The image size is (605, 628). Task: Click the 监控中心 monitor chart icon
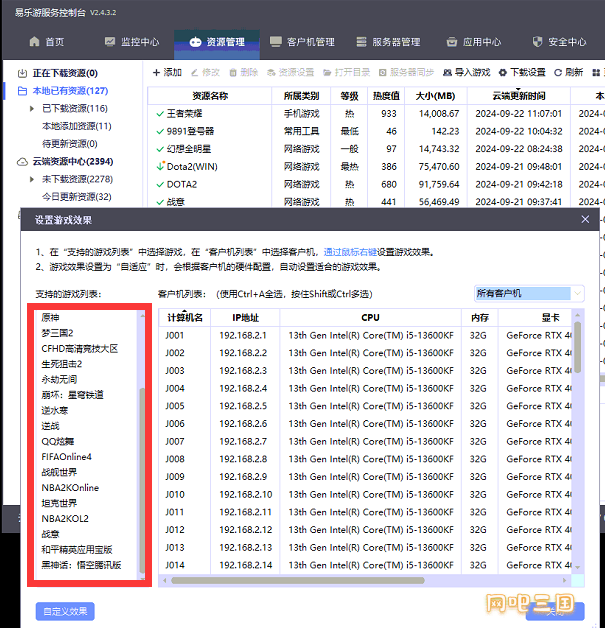[x=110, y=41]
